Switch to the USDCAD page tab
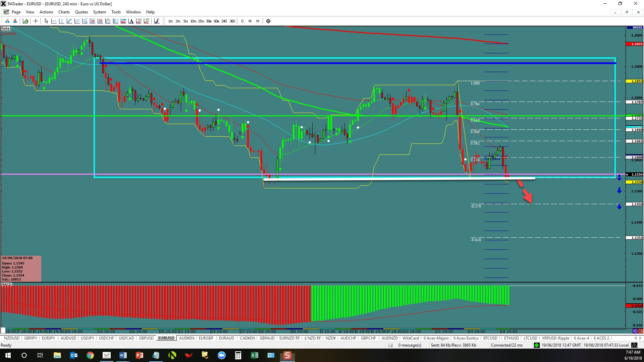Image resolution: width=644 pixels, height=362 pixels. pyautogui.click(x=126, y=338)
